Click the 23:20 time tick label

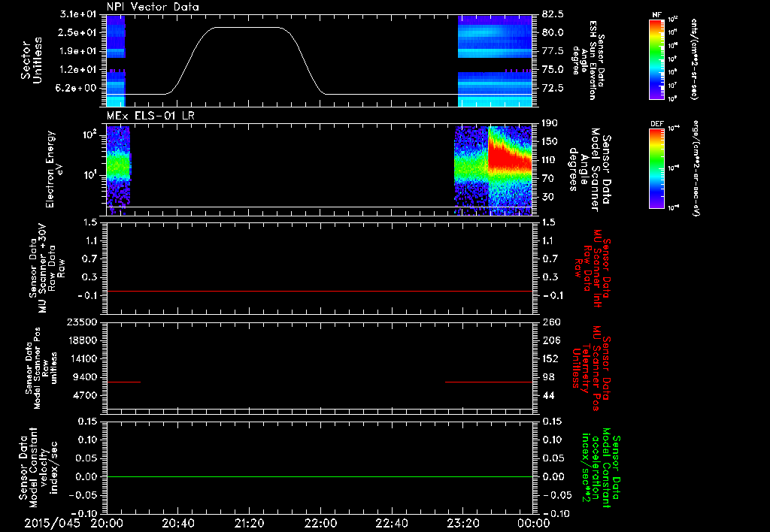coord(462,523)
